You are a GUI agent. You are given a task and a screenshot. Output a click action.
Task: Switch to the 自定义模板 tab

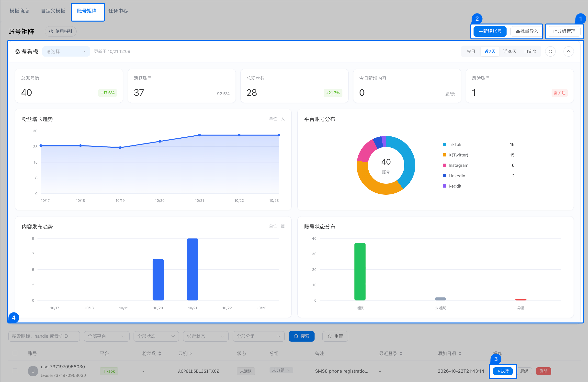click(x=53, y=11)
